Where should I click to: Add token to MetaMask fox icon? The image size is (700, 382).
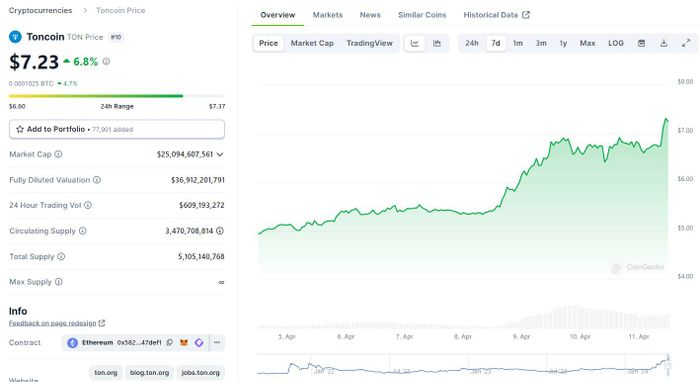tap(184, 343)
